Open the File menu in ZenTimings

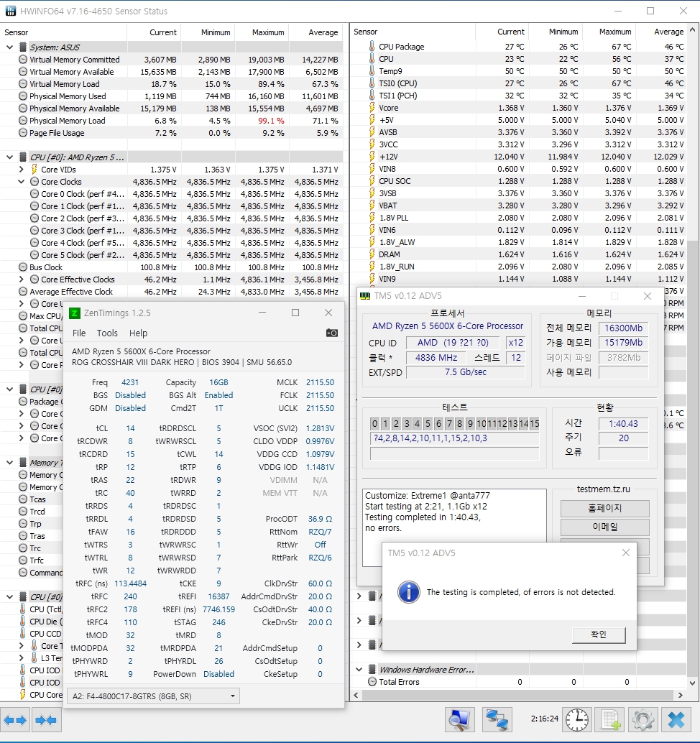79,333
